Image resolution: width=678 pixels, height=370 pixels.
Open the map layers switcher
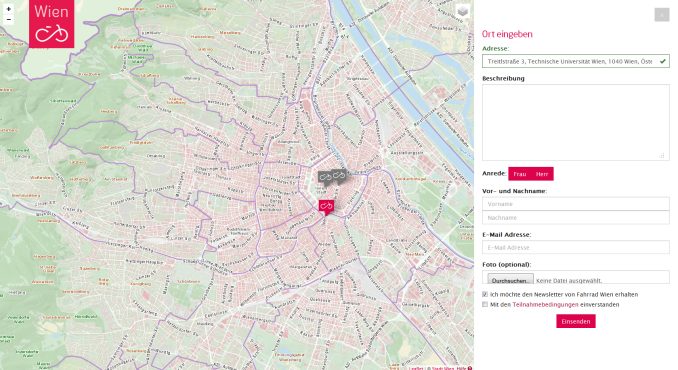point(463,12)
